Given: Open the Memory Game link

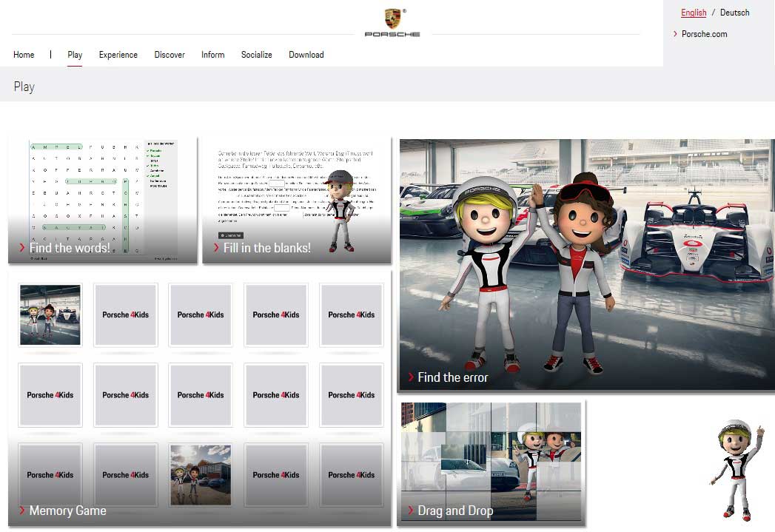Looking at the screenshot, I should [67, 511].
